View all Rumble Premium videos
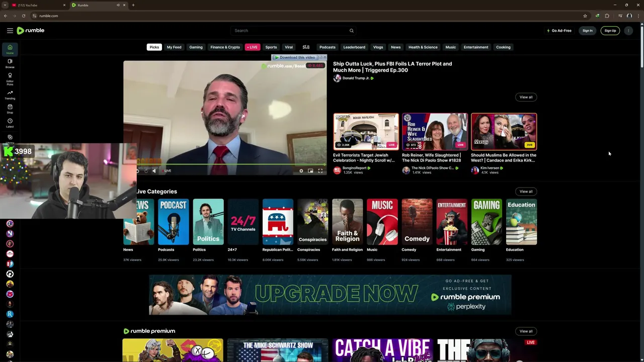This screenshot has height=362, width=644. click(526, 331)
